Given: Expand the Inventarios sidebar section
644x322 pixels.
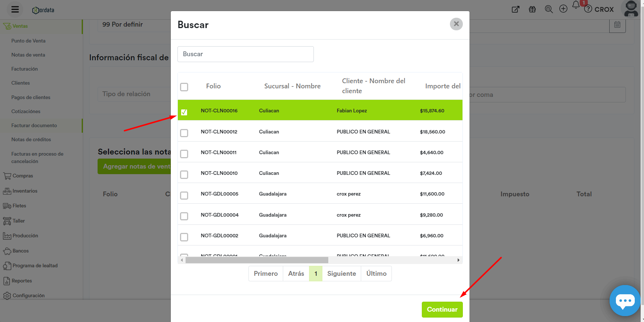Looking at the screenshot, I should (25, 191).
